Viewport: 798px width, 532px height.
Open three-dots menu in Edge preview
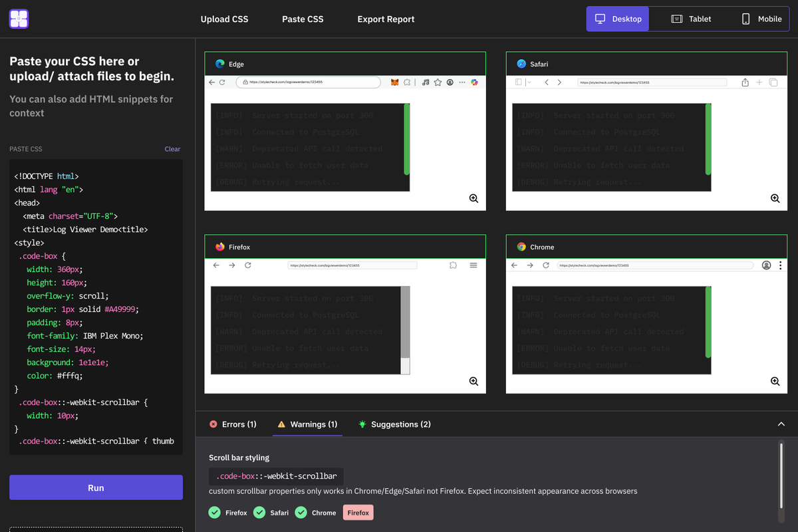pyautogui.click(x=462, y=82)
